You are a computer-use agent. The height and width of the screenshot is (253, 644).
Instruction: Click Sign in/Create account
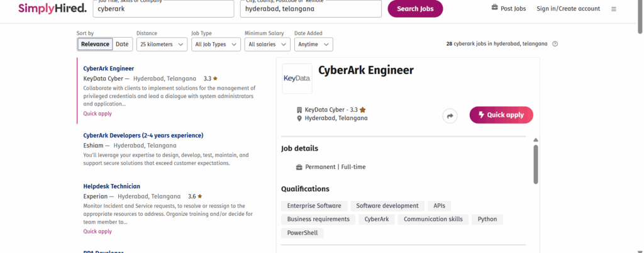(568, 9)
